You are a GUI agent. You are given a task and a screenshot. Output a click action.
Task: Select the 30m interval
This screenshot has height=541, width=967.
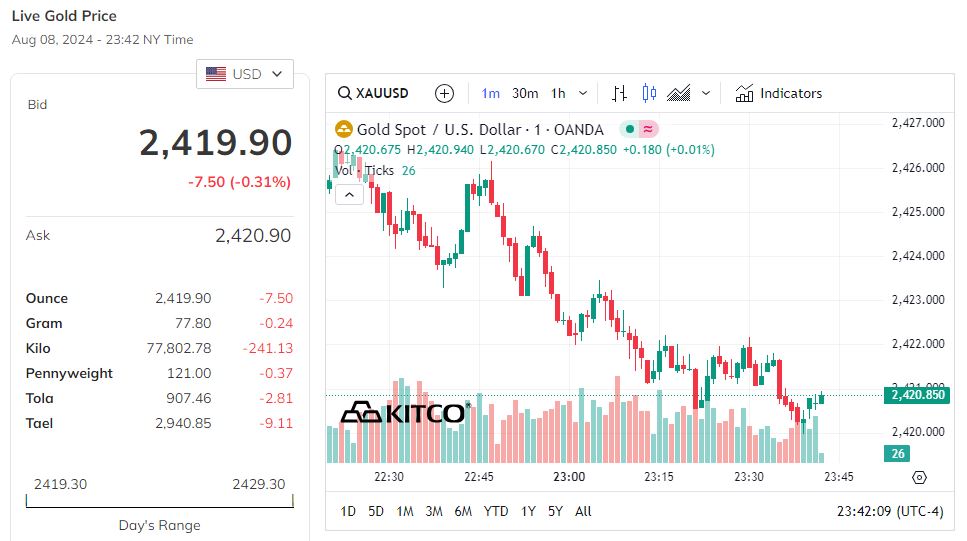click(525, 93)
